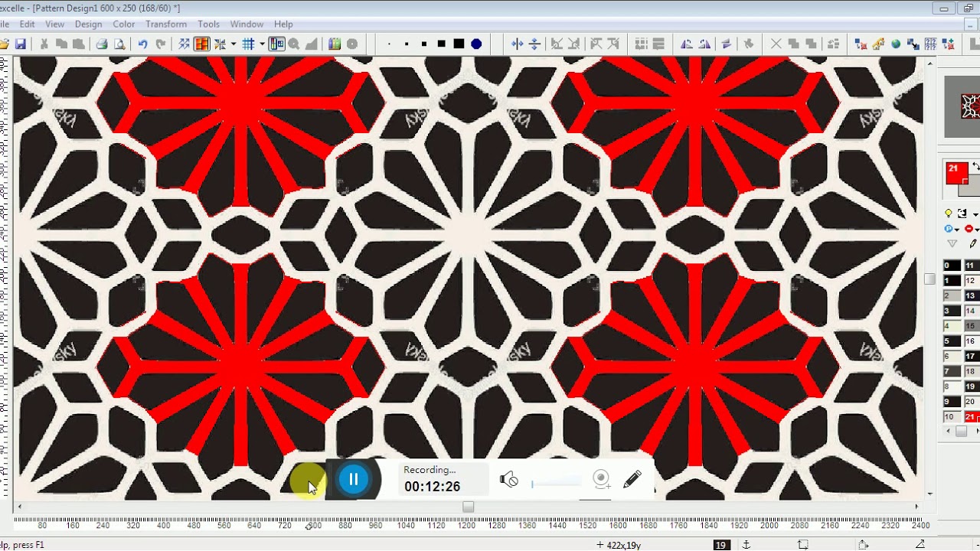The width and height of the screenshot is (980, 551).
Task: Click the orange house icon
Action: click(x=877, y=44)
